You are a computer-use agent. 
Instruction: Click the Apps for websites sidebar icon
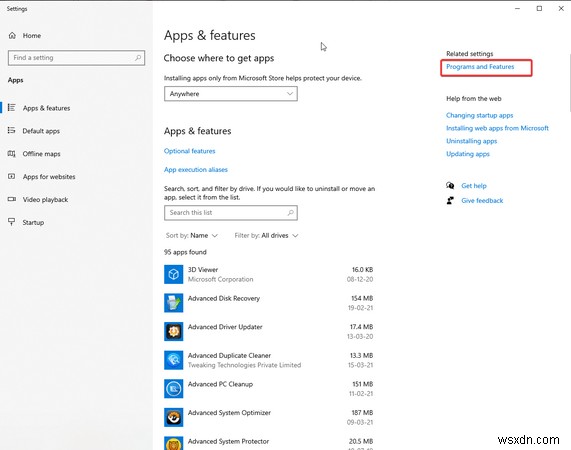pyautogui.click(x=12, y=176)
